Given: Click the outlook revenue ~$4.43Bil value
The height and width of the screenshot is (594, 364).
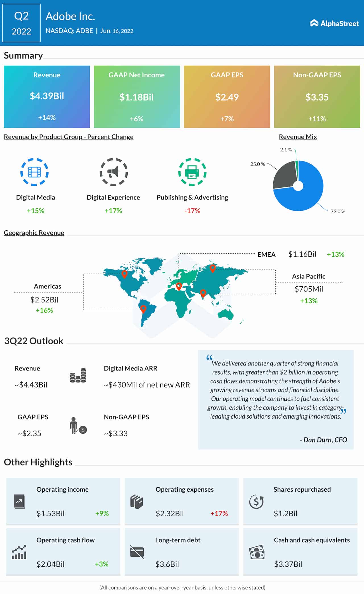Looking at the screenshot, I should 31,385.
